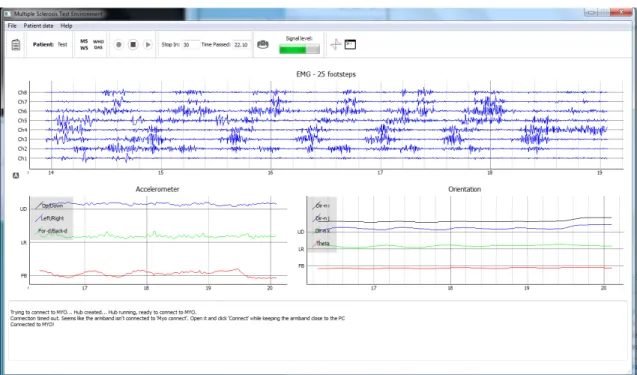Click the UD axis label on Orientation plot

(301, 232)
